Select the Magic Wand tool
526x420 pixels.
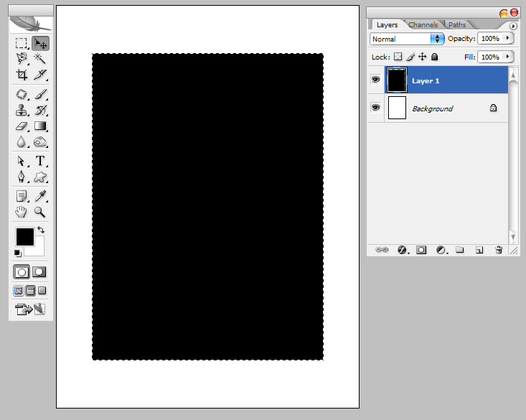pos(40,58)
